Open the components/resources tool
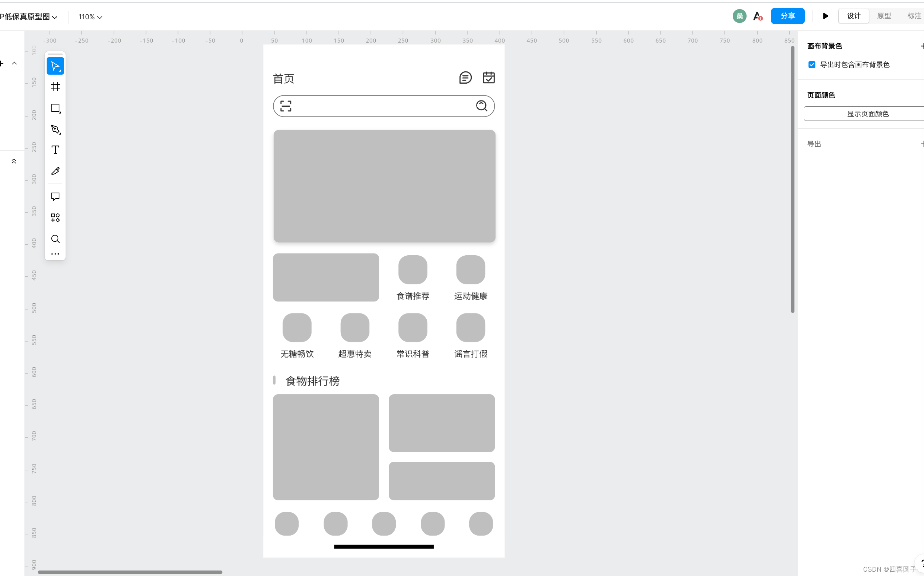The width and height of the screenshot is (924, 576). click(x=55, y=217)
